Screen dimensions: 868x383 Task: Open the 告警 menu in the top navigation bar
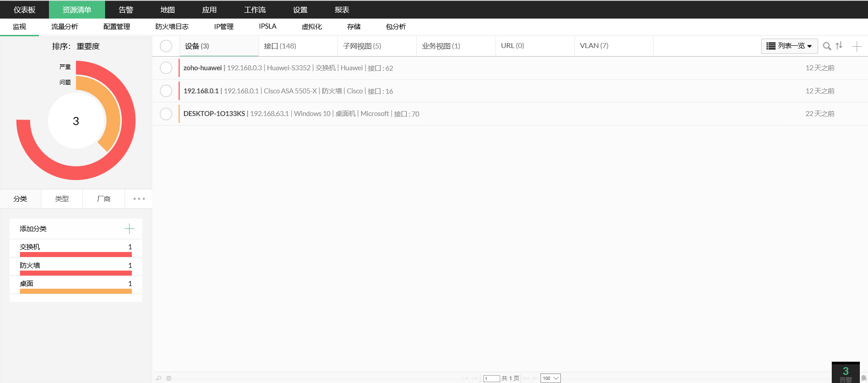pos(125,10)
